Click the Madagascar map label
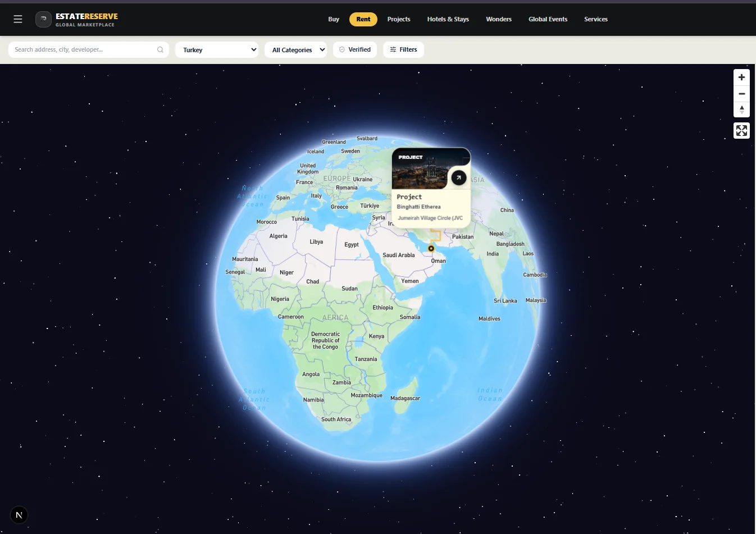The width and height of the screenshot is (756, 534). pos(405,398)
